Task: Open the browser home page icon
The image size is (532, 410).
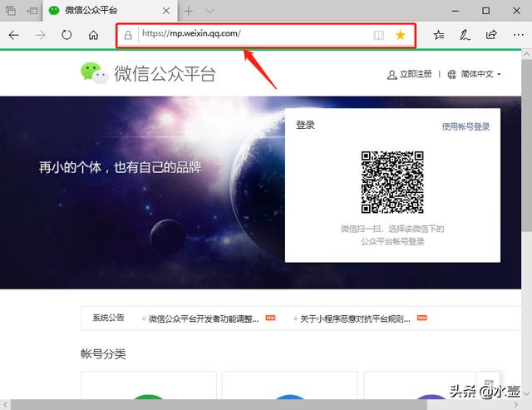Action: [93, 35]
